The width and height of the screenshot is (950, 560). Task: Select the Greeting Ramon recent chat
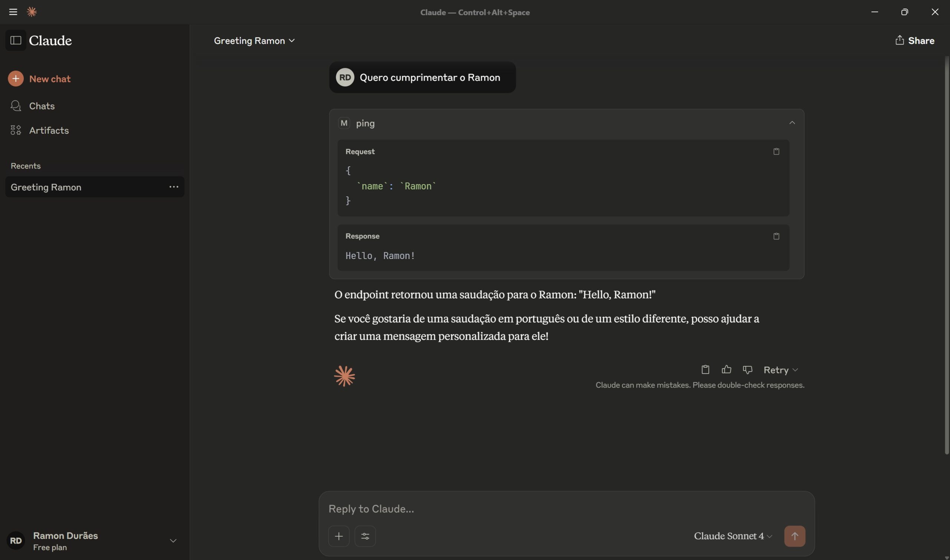95,187
